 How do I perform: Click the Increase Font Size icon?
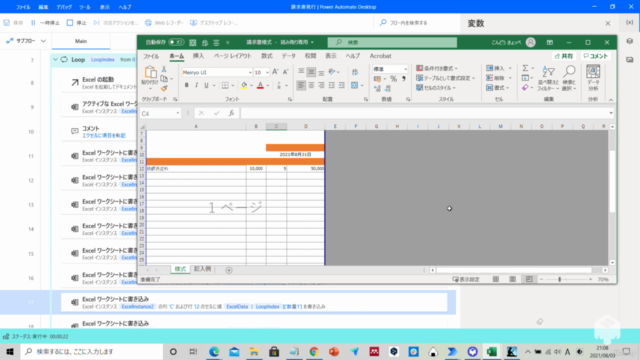coord(275,72)
